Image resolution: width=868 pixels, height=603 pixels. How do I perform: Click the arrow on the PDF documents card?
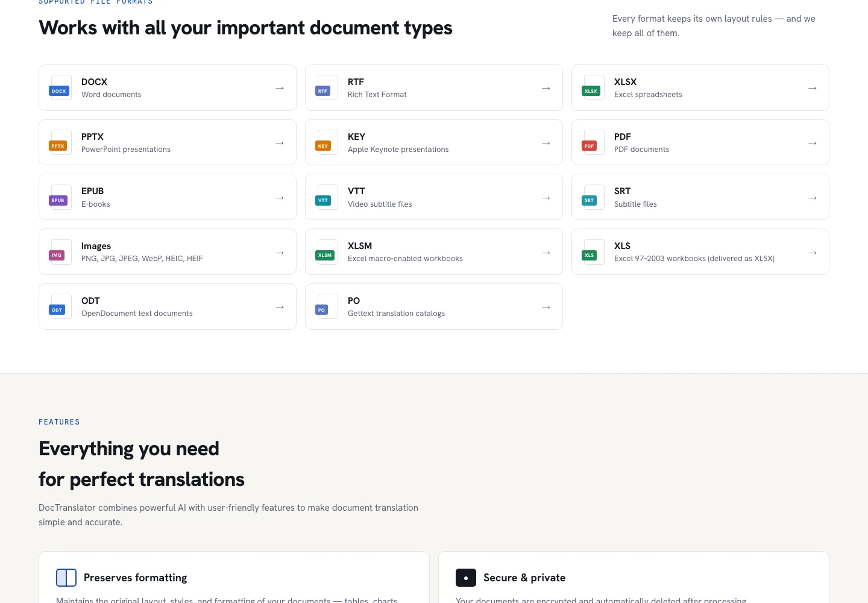(x=813, y=143)
